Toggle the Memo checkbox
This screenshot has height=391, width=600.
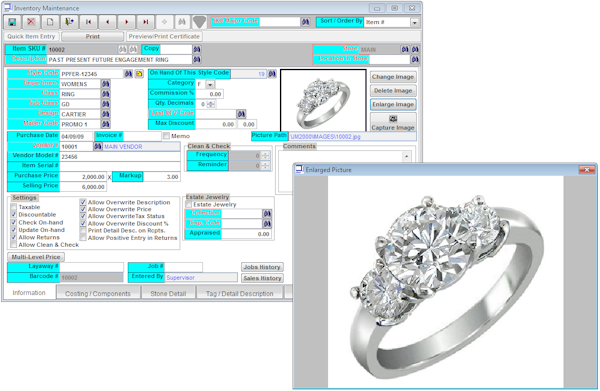(x=166, y=136)
